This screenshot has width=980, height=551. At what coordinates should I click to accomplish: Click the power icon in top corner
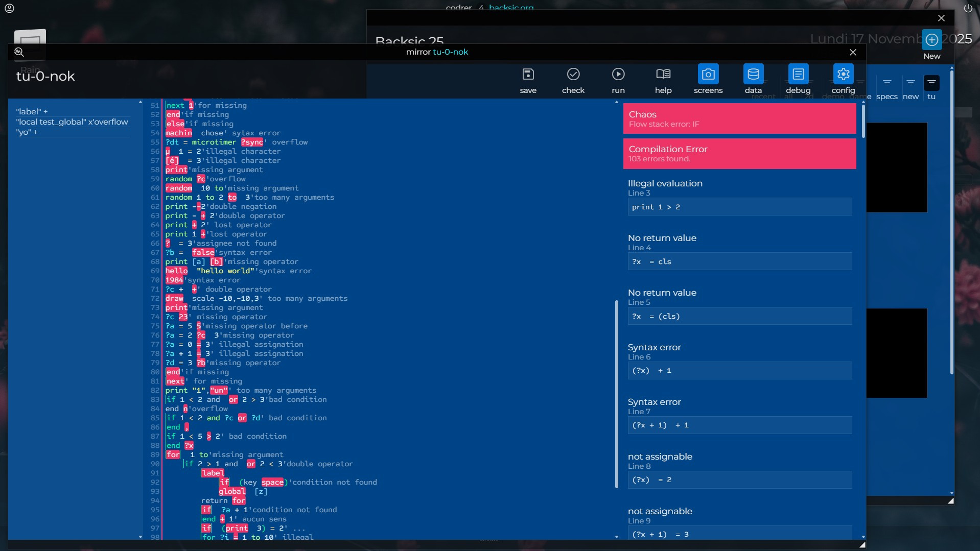pyautogui.click(x=968, y=8)
